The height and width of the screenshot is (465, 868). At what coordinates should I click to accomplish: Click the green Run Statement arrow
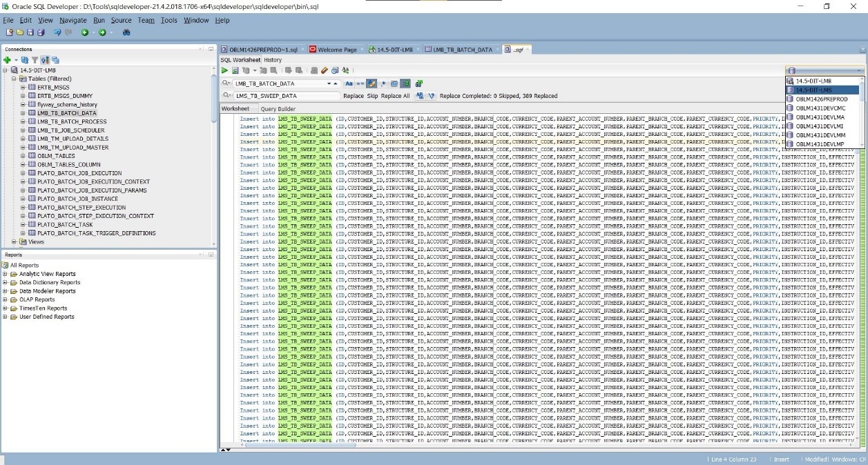click(x=224, y=70)
